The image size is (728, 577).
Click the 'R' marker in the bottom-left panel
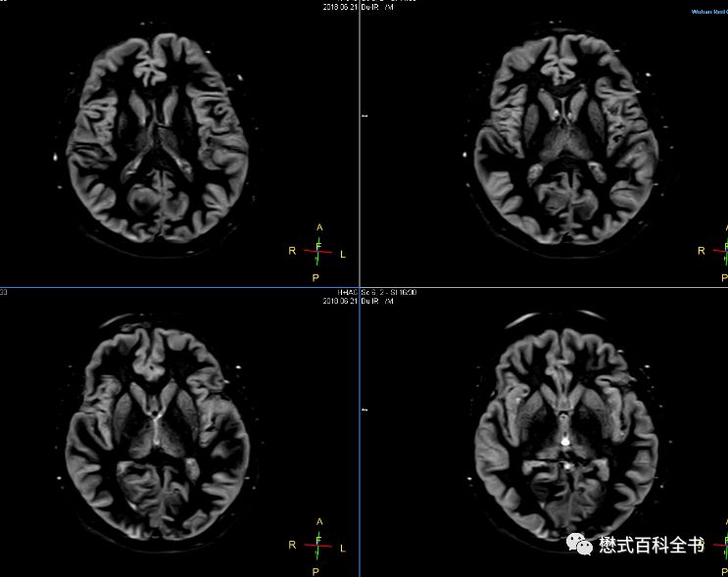pos(292,544)
